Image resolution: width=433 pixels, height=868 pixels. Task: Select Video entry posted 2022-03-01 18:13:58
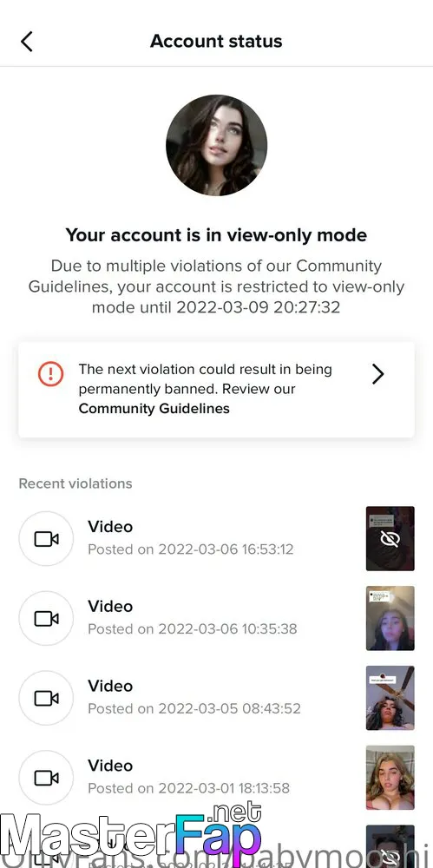click(x=217, y=778)
